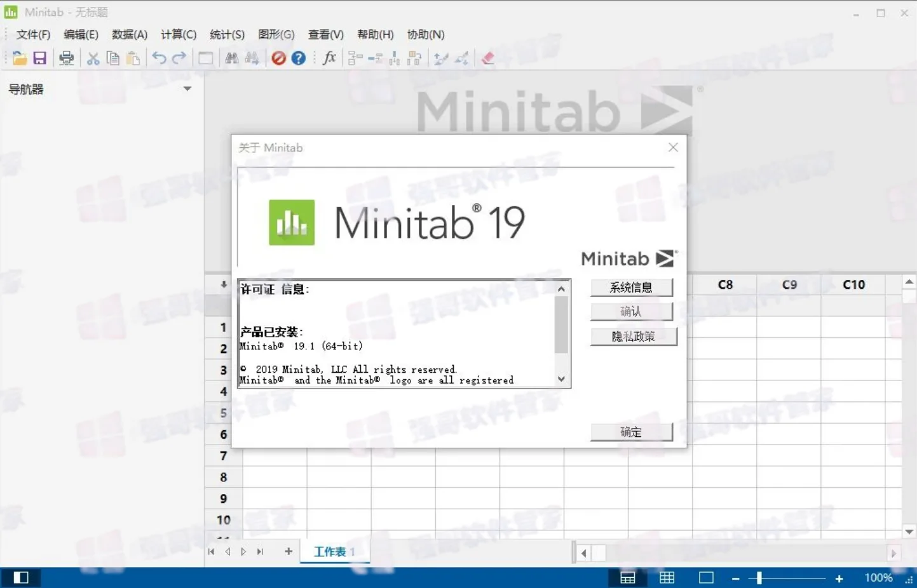
Task: Click the second icon right of fx
Action: pos(375,58)
